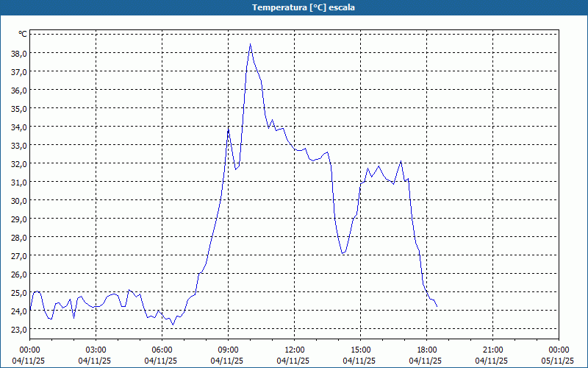The height and width of the screenshot is (368, 588).
Task: Click the 35,0 temperature axis label
Action: [x=17, y=108]
